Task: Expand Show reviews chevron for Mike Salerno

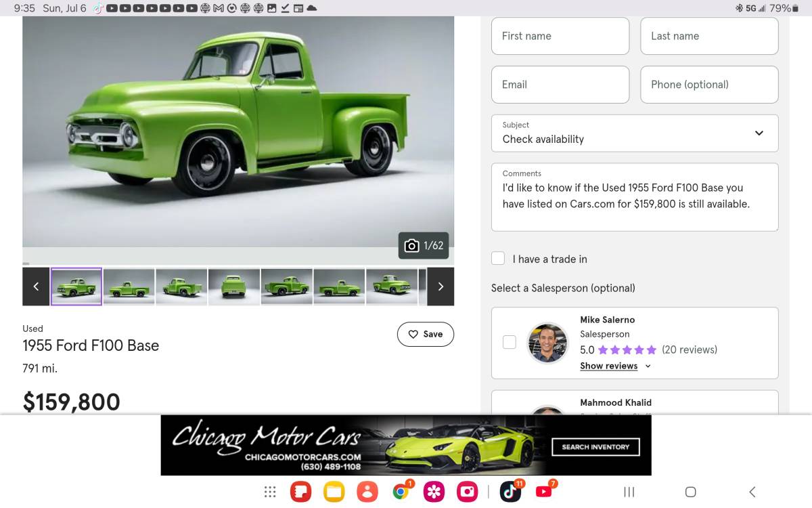Action: click(x=648, y=366)
